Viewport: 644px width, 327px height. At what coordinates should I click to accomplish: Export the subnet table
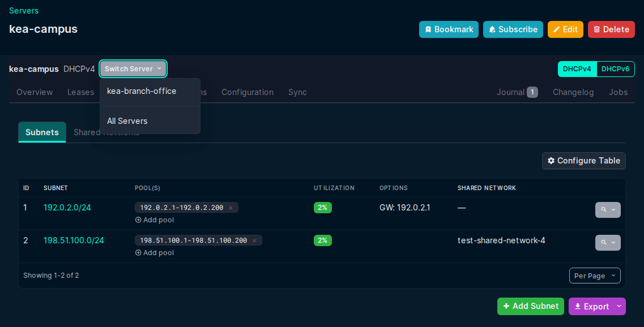pyautogui.click(x=591, y=307)
